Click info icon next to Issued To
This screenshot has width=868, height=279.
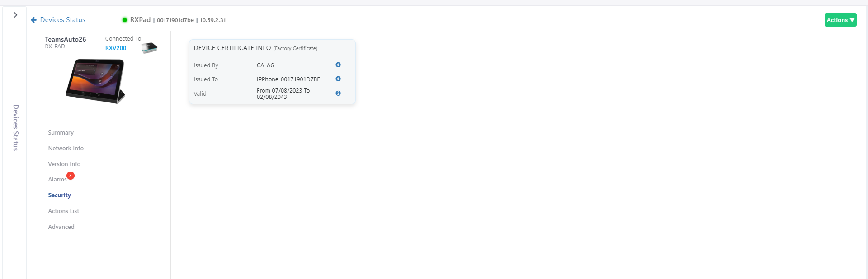pyautogui.click(x=338, y=79)
